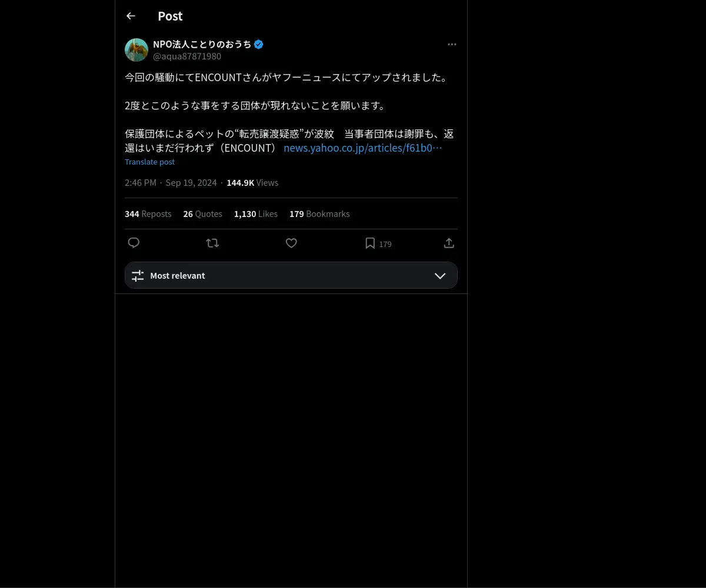The width and height of the screenshot is (706, 588).
Task: Click the 179 Bookmarks count
Action: pyautogui.click(x=319, y=214)
